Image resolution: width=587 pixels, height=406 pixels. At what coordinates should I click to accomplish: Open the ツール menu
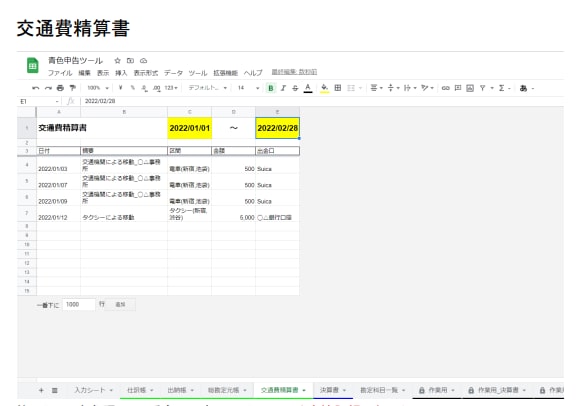pos(198,73)
